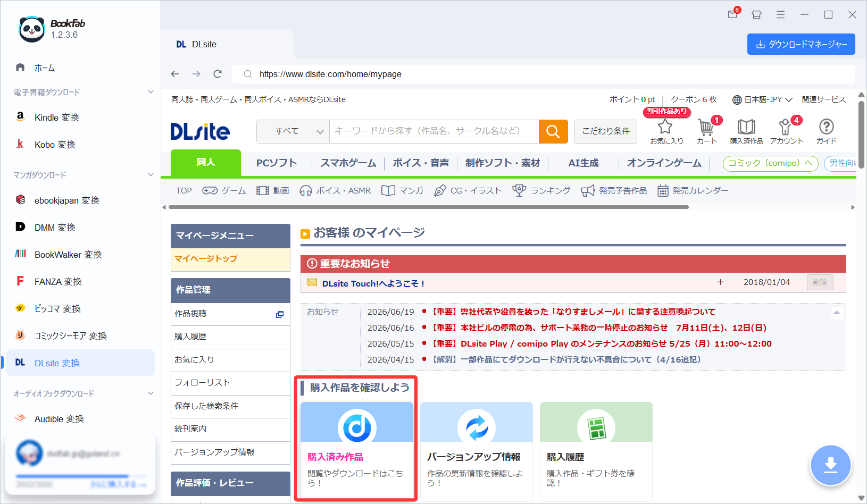Screen dimensions: 867x504
Task: Select BookWalker 変換 in sidebar
Action: (80, 255)
